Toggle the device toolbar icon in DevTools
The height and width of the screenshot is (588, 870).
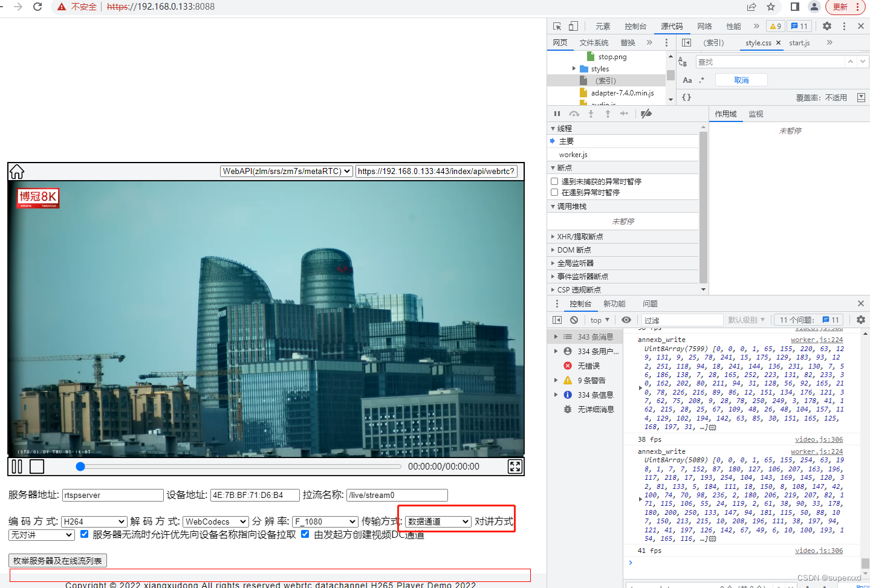pyautogui.click(x=573, y=26)
